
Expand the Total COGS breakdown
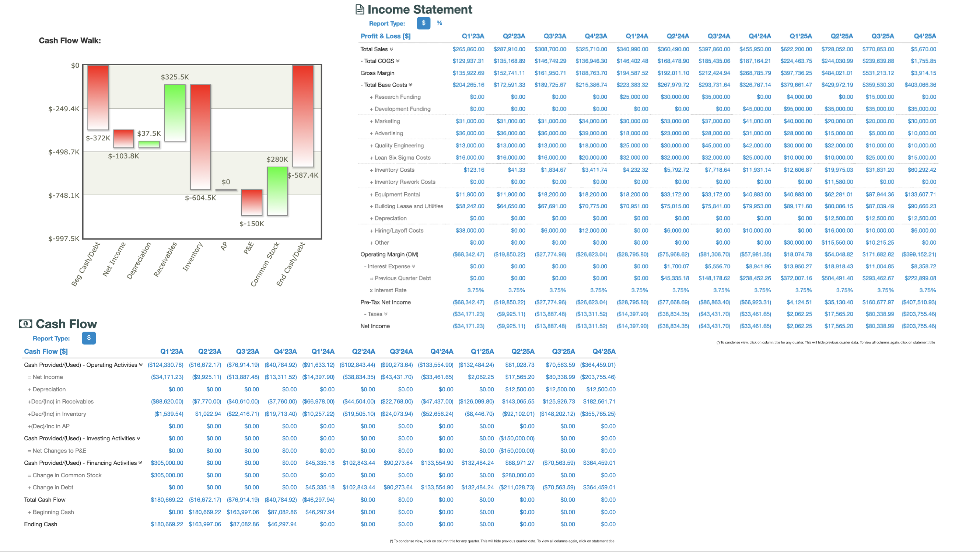398,61
